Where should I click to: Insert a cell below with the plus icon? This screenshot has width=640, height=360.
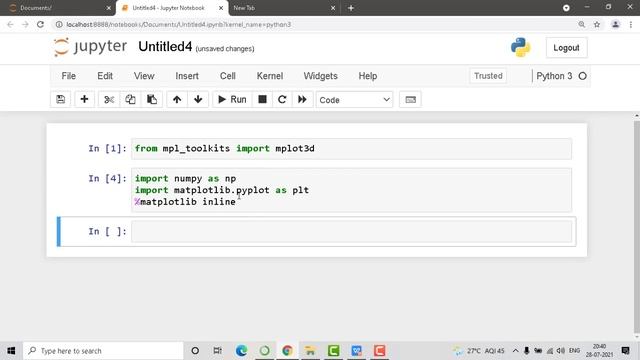(84, 100)
